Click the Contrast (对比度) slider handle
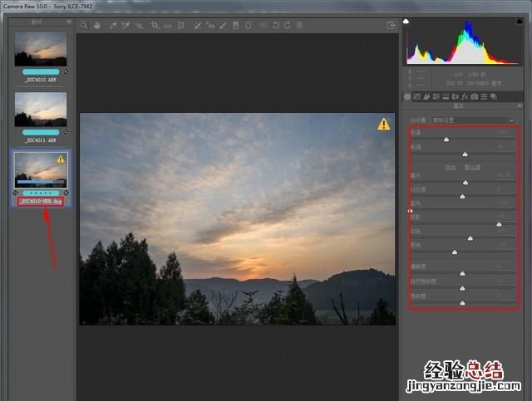Viewport: 532px width, 401px height. pyautogui.click(x=462, y=197)
